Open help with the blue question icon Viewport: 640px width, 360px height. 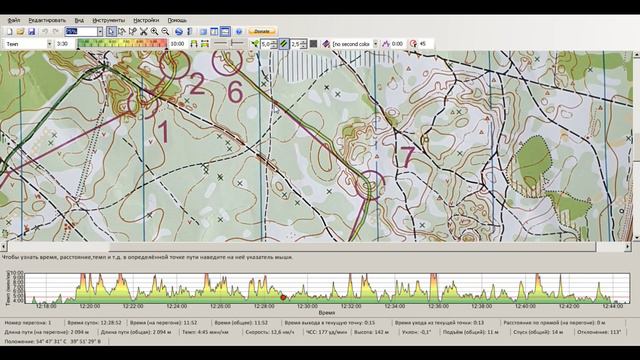(x=239, y=31)
